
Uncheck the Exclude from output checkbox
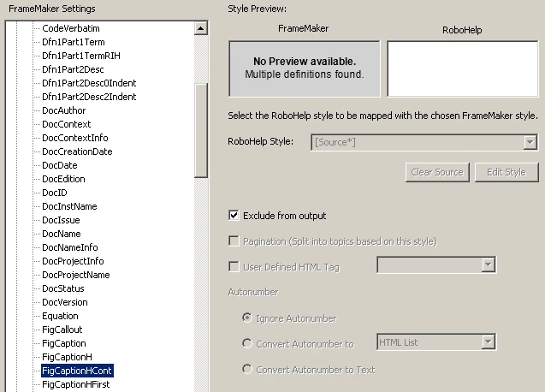click(x=234, y=216)
